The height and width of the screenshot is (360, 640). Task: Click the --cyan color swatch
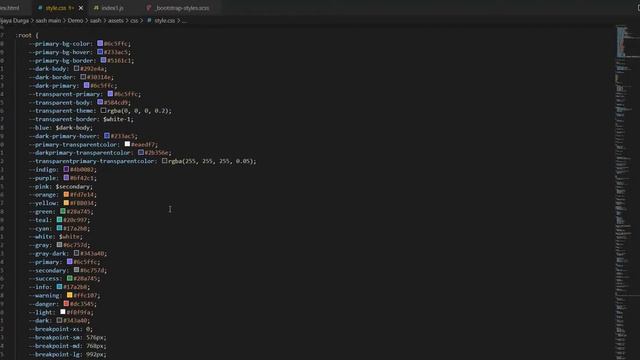[x=59, y=228]
